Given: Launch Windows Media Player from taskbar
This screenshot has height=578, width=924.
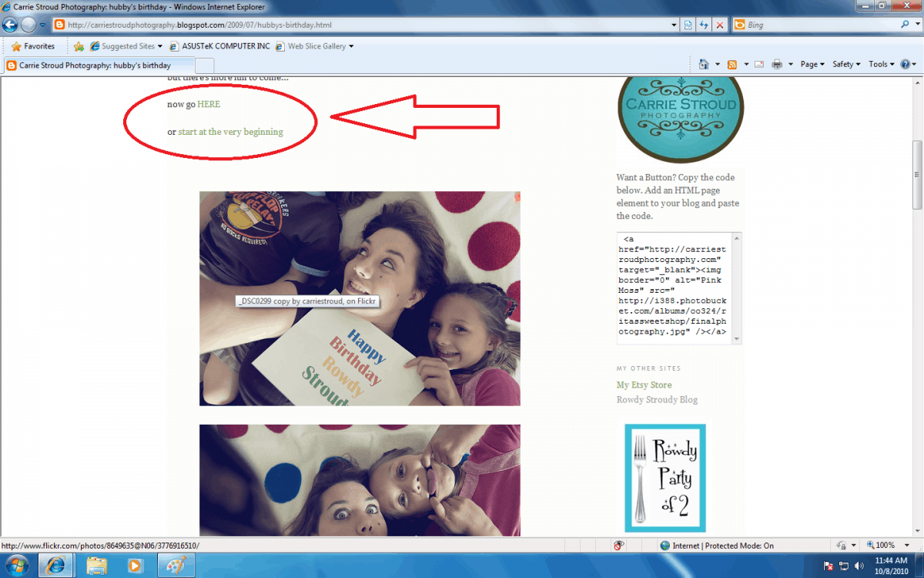Looking at the screenshot, I should 136,566.
